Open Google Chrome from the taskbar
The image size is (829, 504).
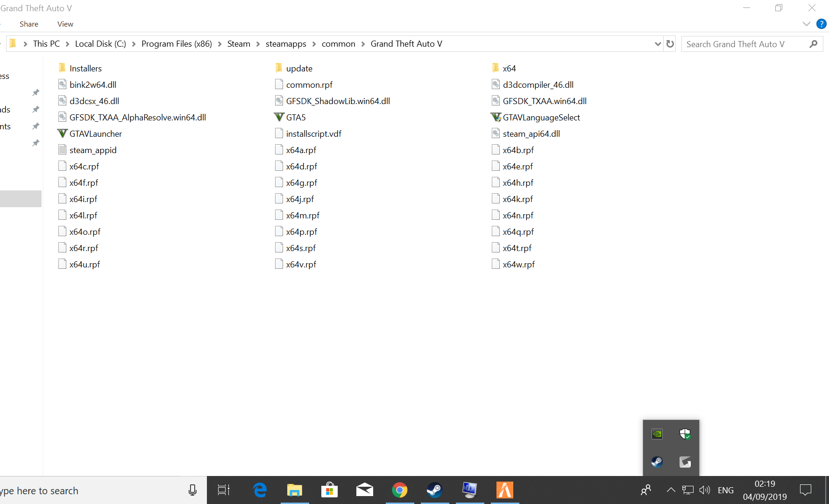400,490
